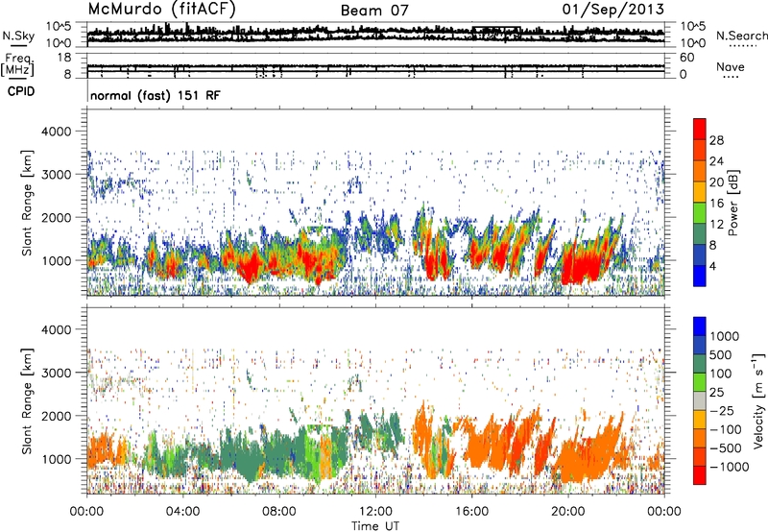Screen dimensions: 768x532
Task: Click the '04:00' time tick label
Action: tap(182, 512)
